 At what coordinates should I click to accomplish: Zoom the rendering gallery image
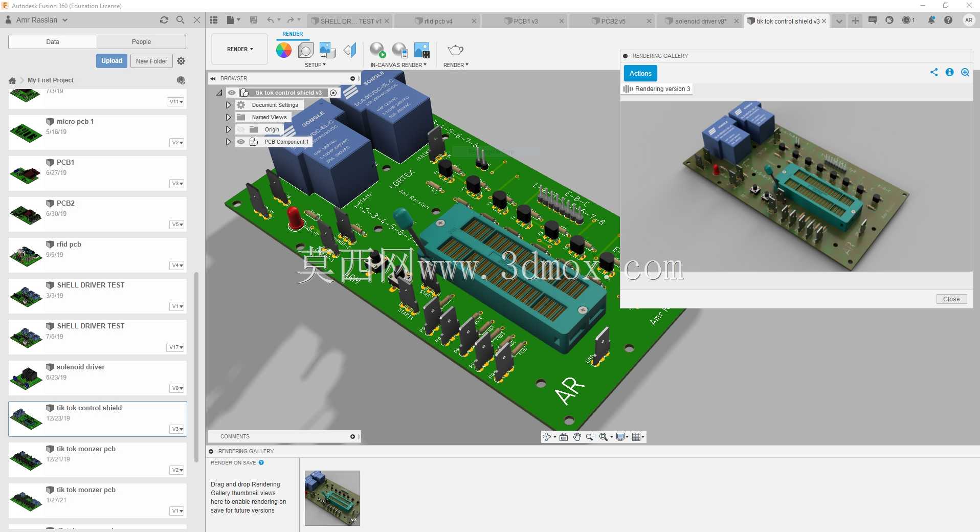[x=965, y=72]
